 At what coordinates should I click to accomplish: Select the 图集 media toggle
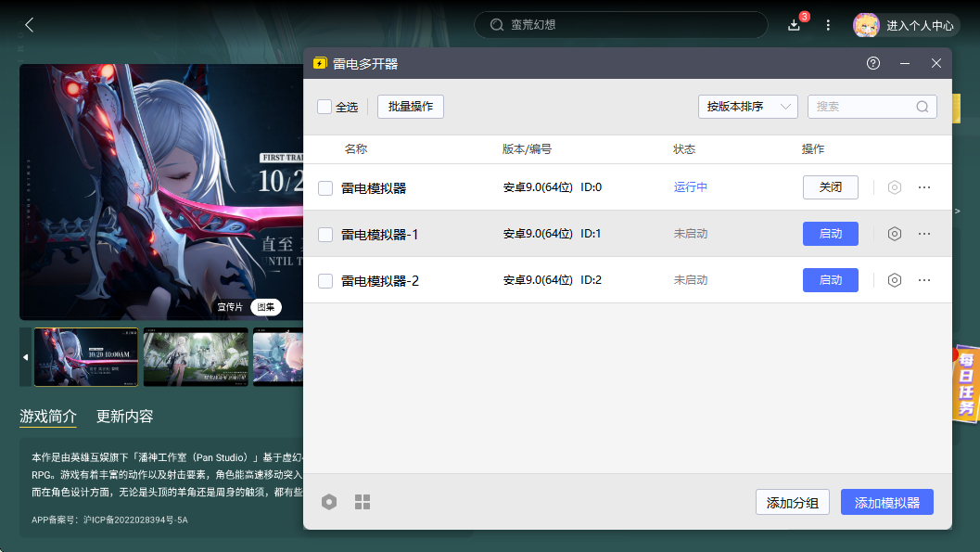[266, 307]
